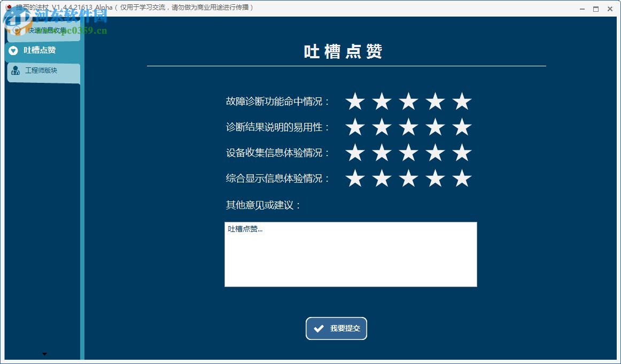Click the fourth star for 故障诊断功能命中情况
621x364 pixels.
pos(435,101)
